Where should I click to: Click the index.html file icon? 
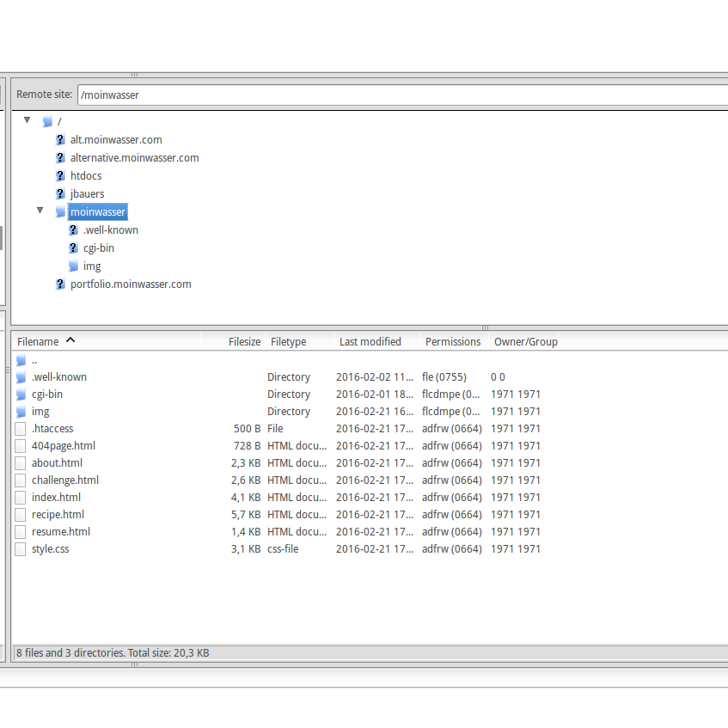click(21, 498)
